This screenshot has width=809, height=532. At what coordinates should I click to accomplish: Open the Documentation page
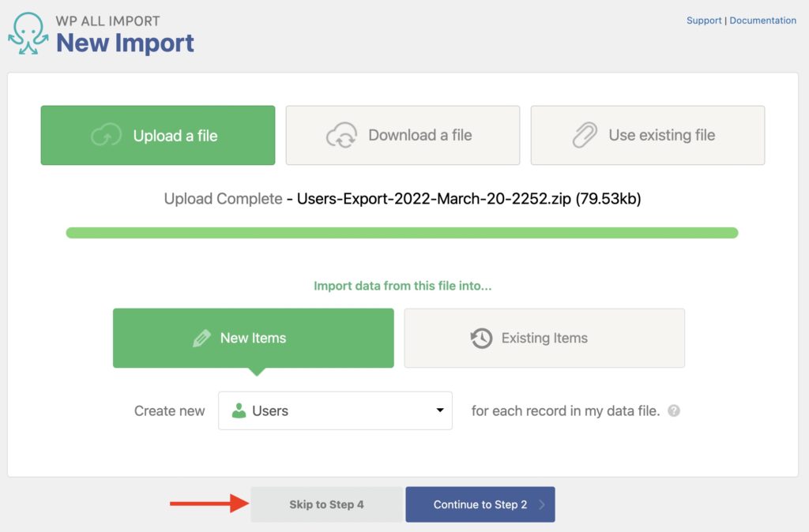(762, 20)
